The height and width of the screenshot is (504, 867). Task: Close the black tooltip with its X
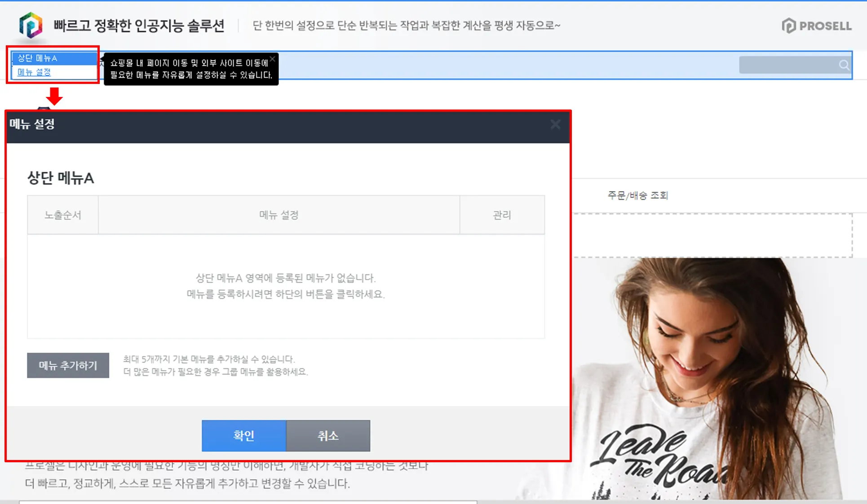272,59
